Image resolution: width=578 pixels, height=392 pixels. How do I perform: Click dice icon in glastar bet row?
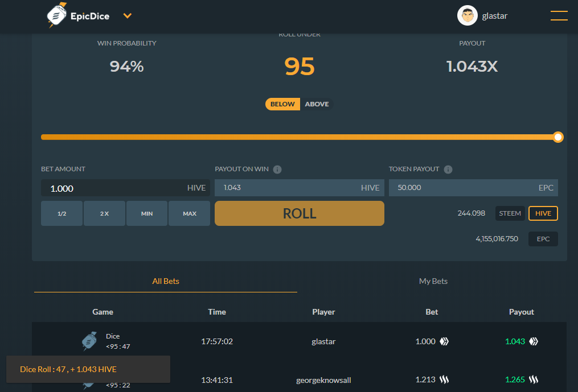(89, 341)
